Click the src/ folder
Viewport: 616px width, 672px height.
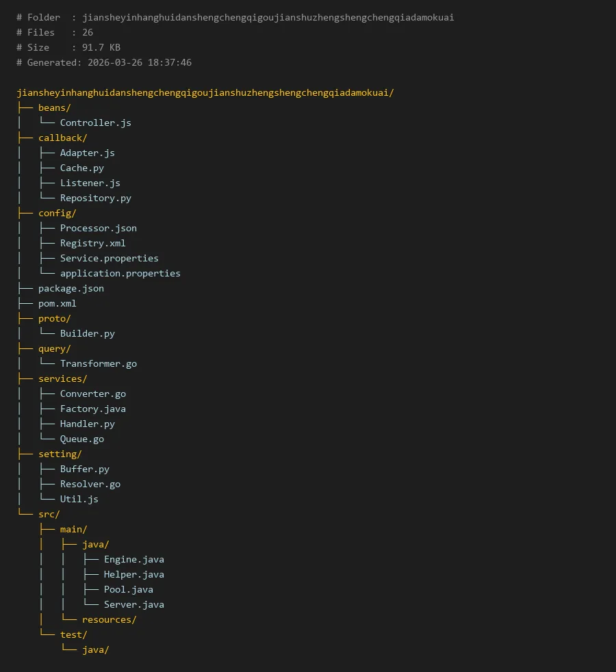[49, 514]
